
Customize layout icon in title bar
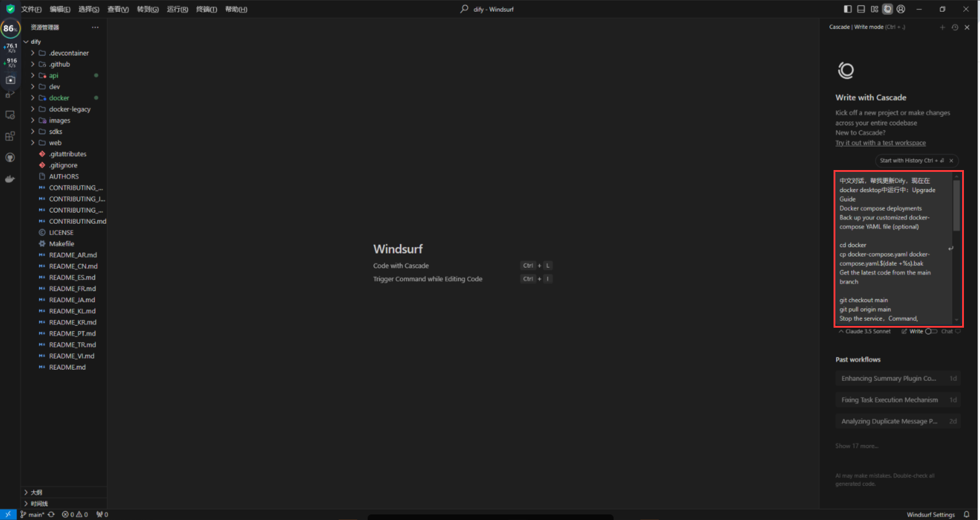click(874, 9)
